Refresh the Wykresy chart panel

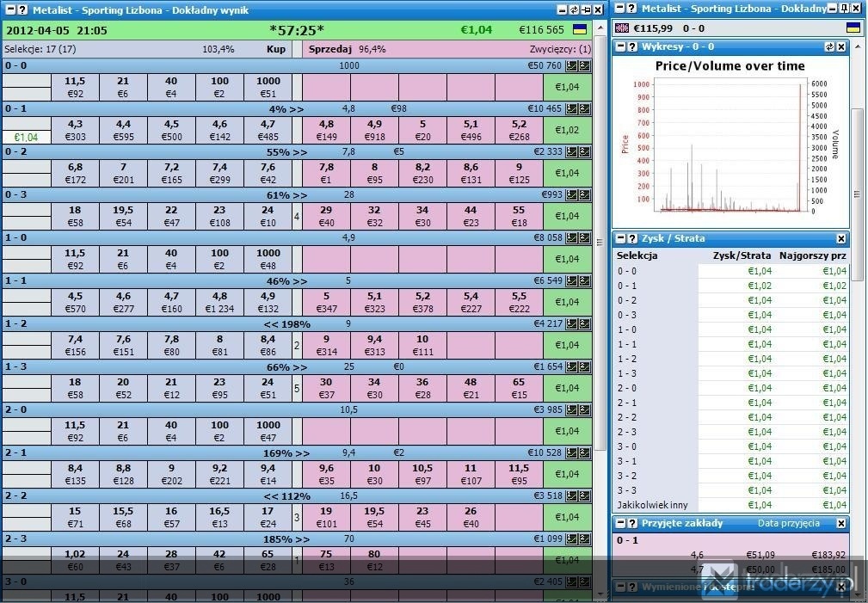point(829,47)
